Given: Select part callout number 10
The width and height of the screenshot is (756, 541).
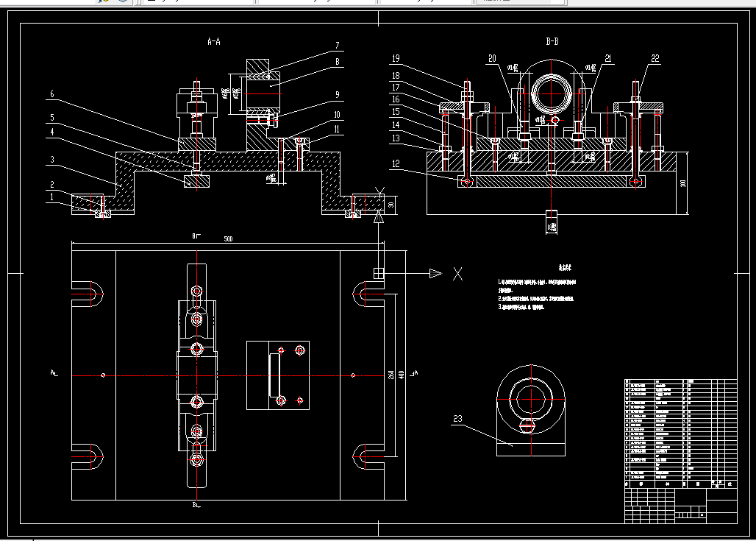Looking at the screenshot, I should 337,115.
